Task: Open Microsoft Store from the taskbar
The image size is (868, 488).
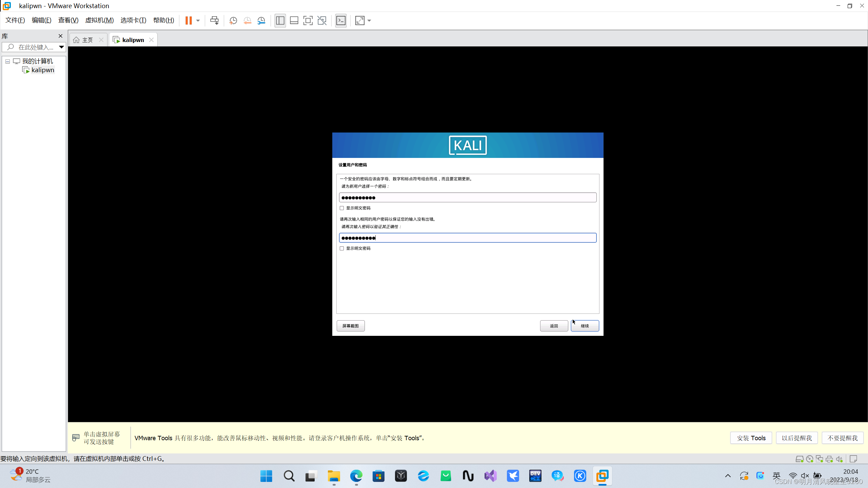Action: [x=378, y=476]
